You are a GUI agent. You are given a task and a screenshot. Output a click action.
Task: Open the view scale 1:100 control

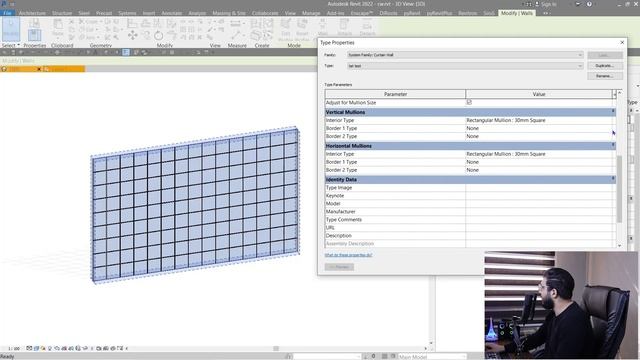point(14,349)
